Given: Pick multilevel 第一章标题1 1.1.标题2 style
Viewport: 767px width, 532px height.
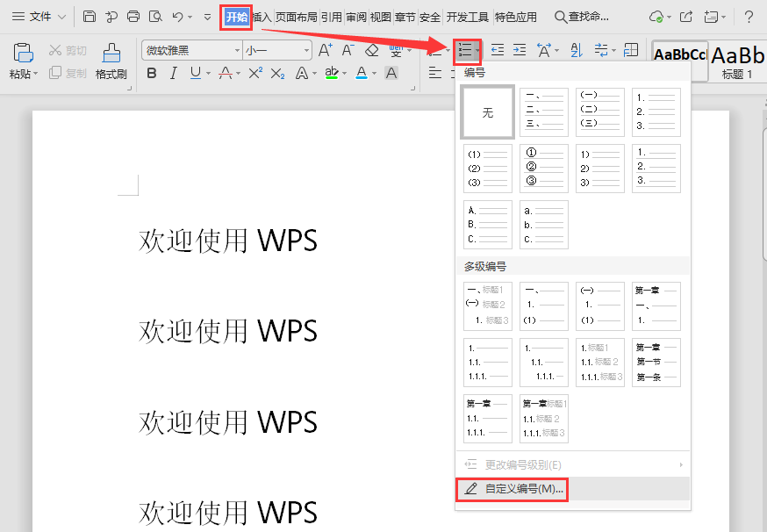Looking at the screenshot, I should (x=544, y=419).
